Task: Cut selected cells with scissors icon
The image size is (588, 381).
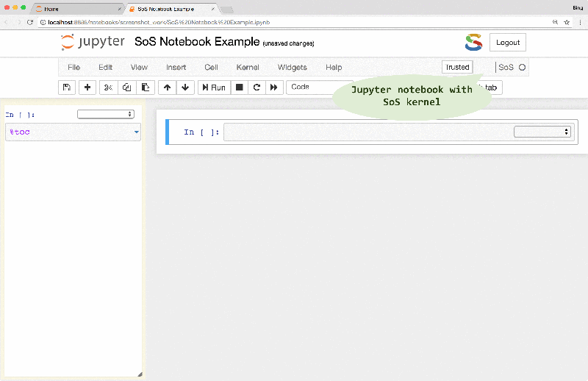Action: click(108, 88)
